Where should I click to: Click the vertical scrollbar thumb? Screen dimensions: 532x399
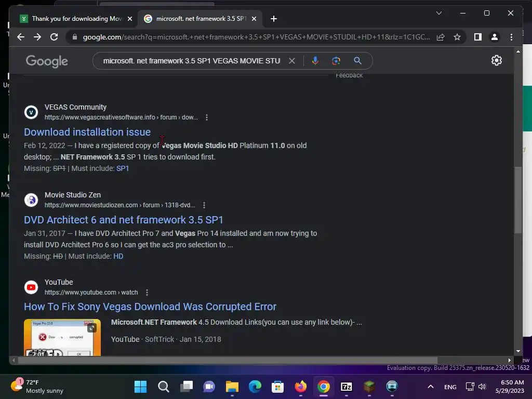[x=518, y=200]
